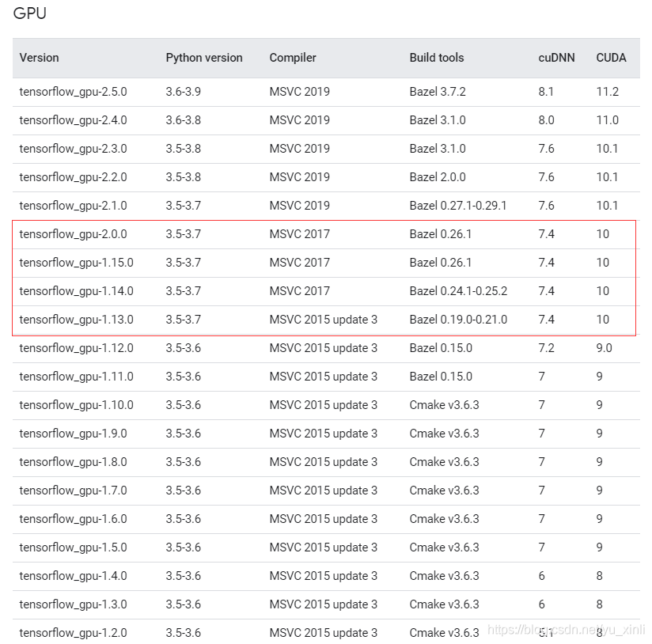Click tensorflow_gpu-1.14.0 version cell
The image size is (652, 644).
77,291
